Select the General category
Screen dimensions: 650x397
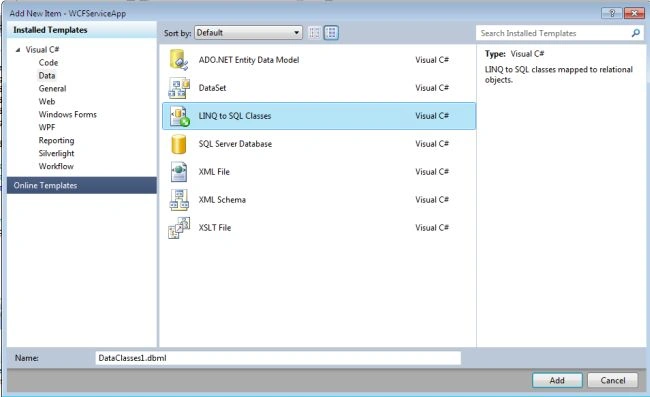(52, 88)
